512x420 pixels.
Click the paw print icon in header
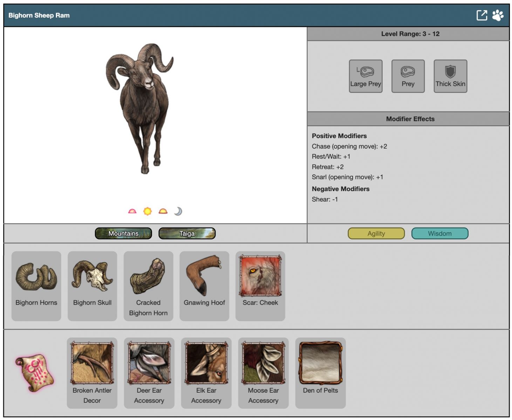point(498,15)
